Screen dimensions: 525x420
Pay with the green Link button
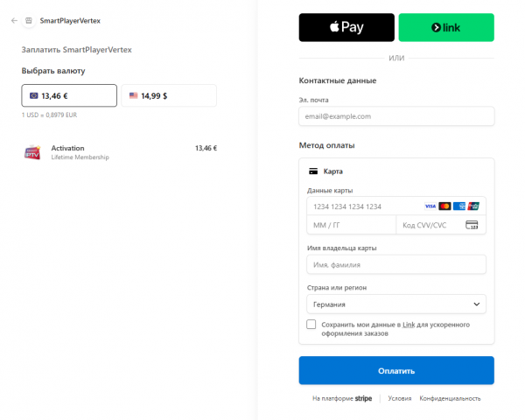tap(446, 27)
